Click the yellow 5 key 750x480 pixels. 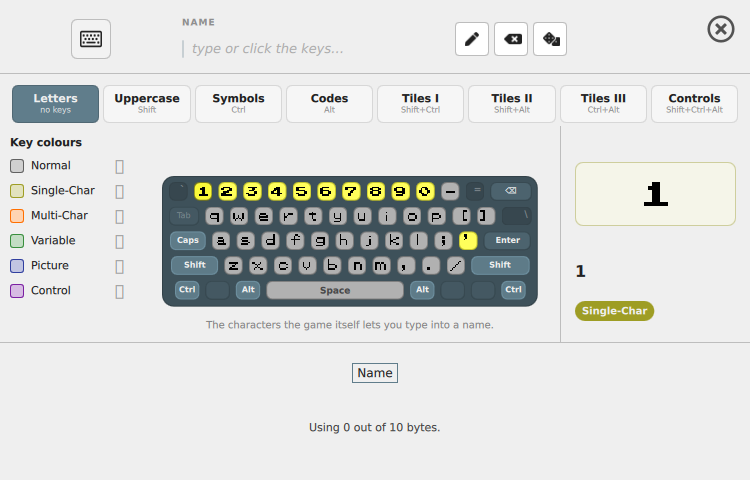[301, 191]
